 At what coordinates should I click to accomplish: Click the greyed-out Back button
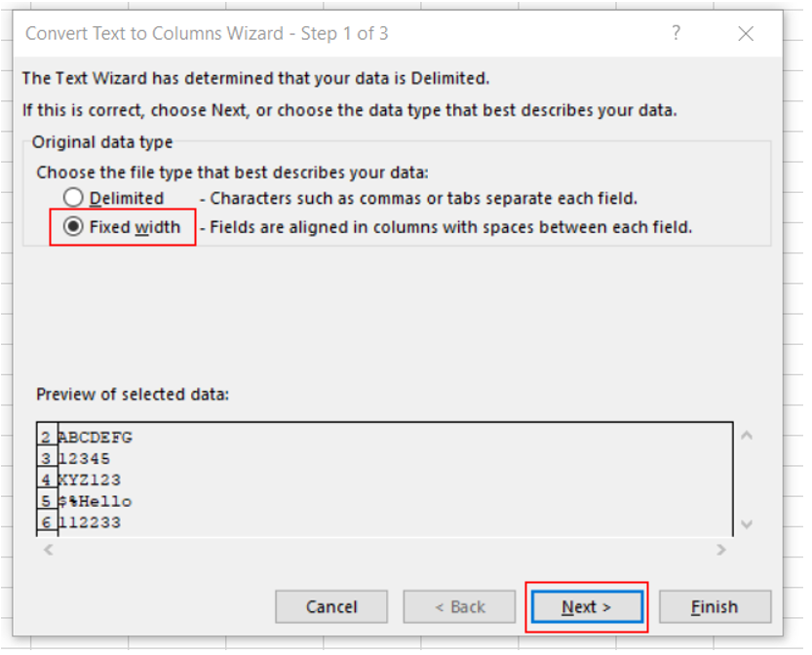pos(459,606)
